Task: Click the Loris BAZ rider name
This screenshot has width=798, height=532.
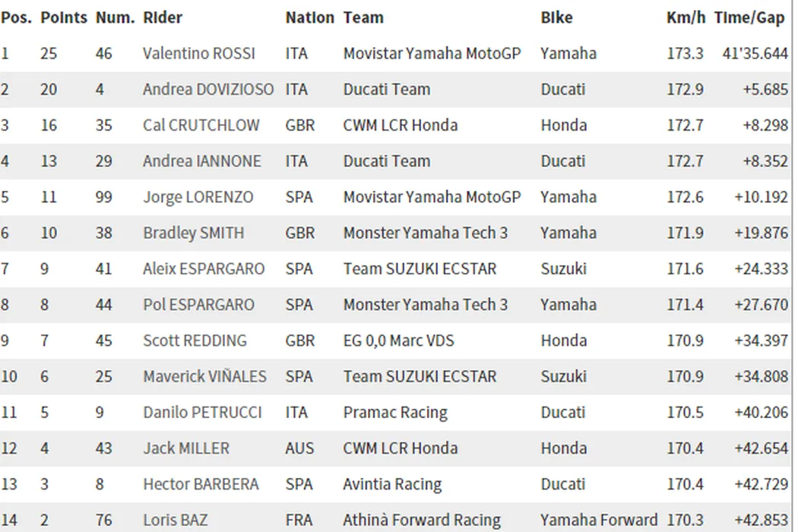Action: point(176,520)
